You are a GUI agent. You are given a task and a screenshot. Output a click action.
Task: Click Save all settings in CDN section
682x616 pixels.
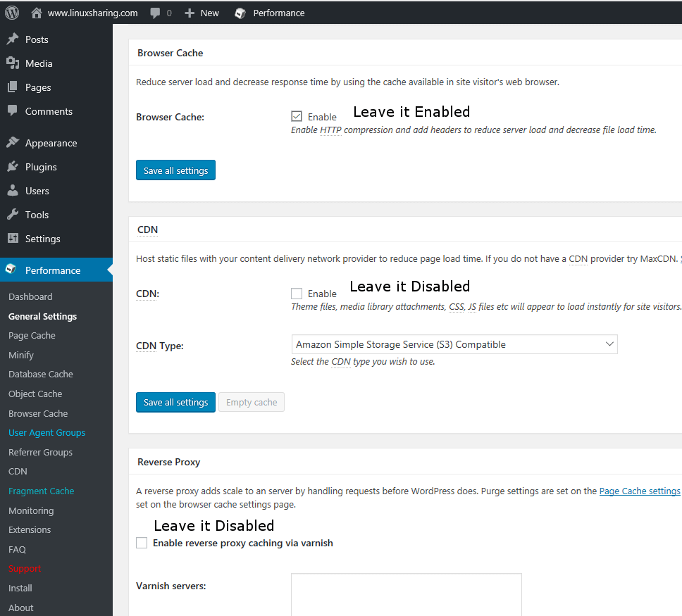tap(175, 402)
